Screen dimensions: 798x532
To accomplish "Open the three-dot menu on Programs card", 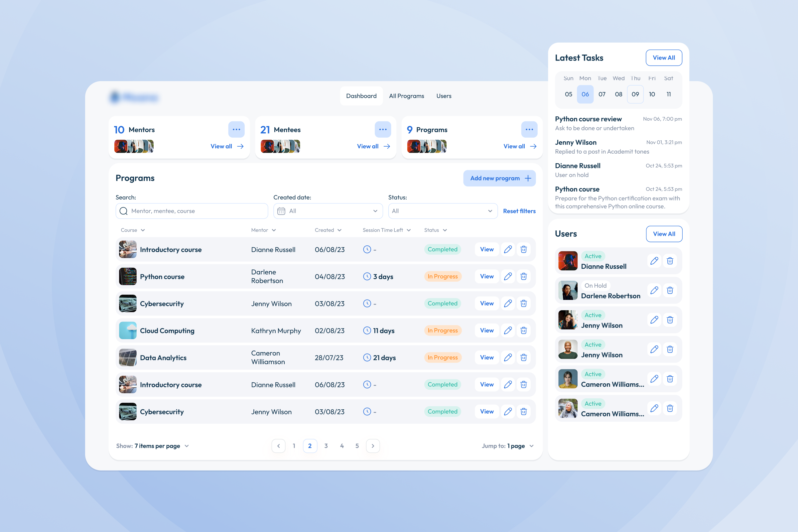I will pyautogui.click(x=529, y=130).
